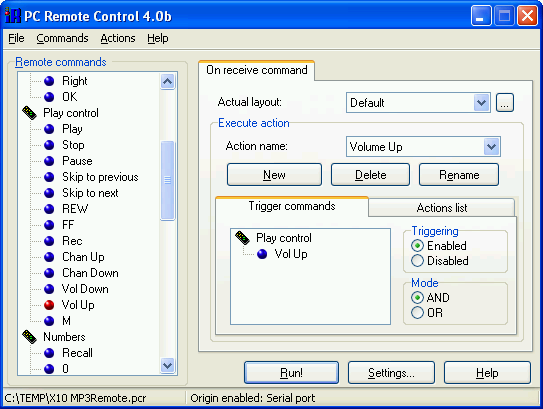Click the Rename action button
The image size is (543, 409).
point(459,175)
